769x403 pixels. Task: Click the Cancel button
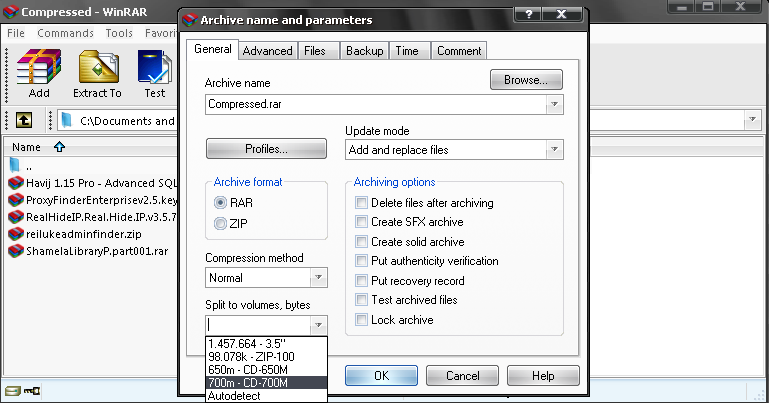tap(462, 376)
